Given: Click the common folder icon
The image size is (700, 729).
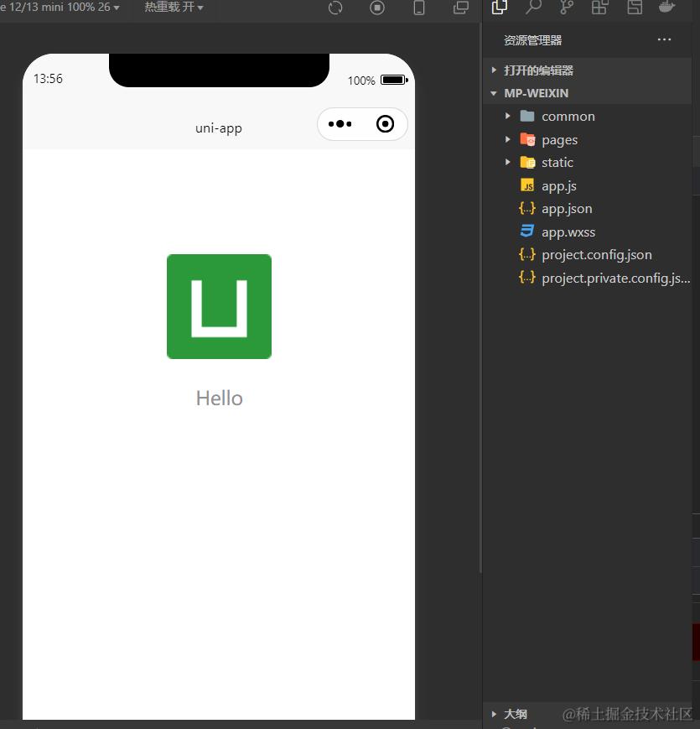Looking at the screenshot, I should (527, 116).
